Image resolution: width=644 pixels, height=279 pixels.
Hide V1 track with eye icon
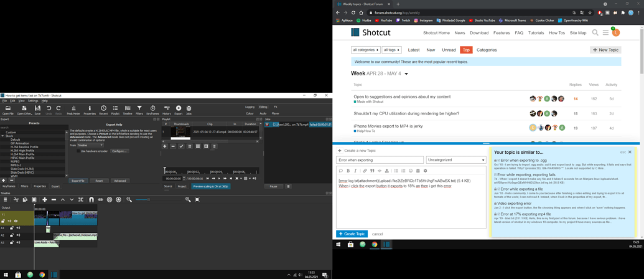[x=16, y=221]
